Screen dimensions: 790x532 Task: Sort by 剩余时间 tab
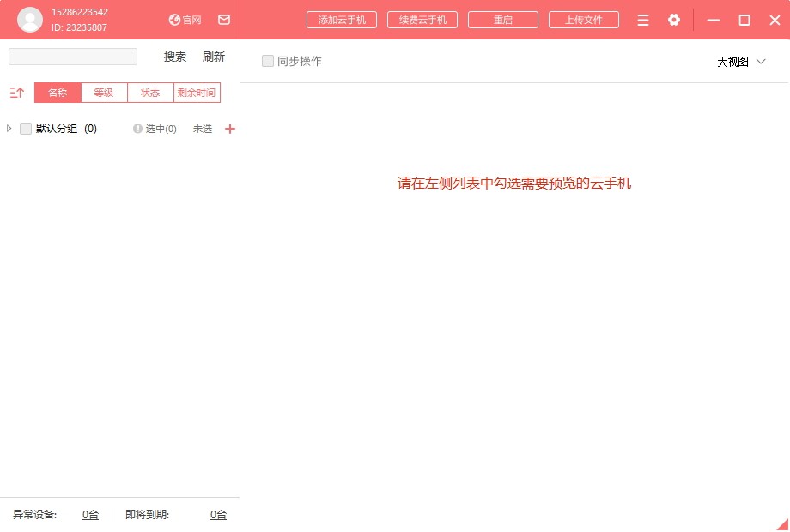pyautogui.click(x=197, y=93)
